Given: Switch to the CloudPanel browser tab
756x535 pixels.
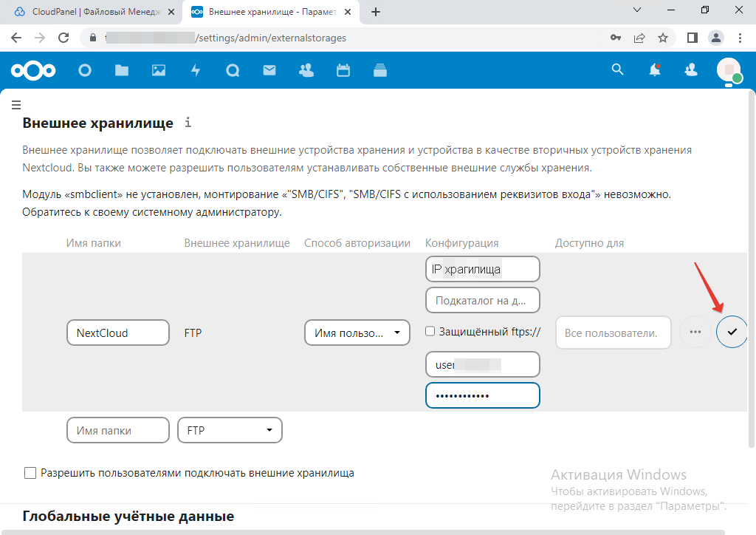Looking at the screenshot, I should [x=92, y=12].
